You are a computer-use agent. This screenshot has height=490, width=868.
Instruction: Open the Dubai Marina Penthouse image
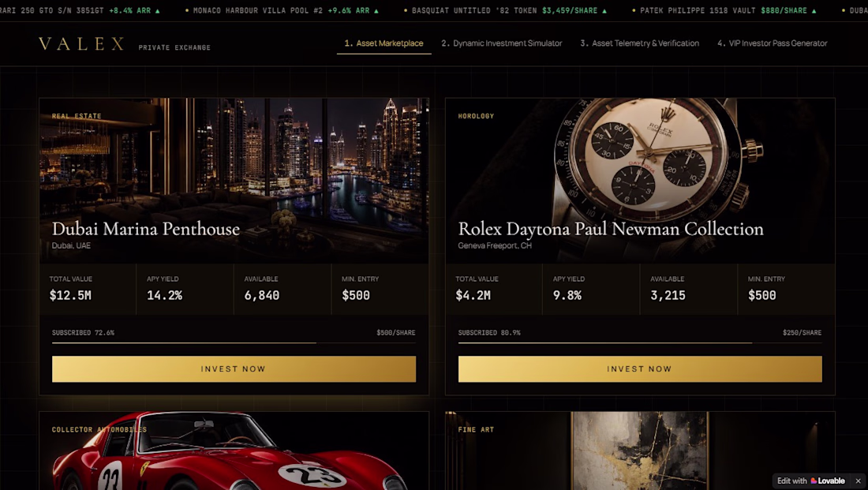click(x=234, y=181)
